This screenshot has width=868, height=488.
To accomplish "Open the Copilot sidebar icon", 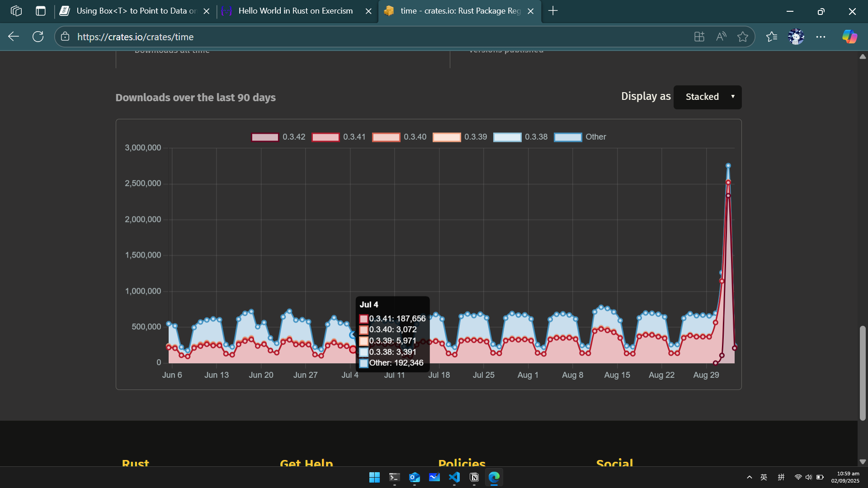I will (849, 37).
